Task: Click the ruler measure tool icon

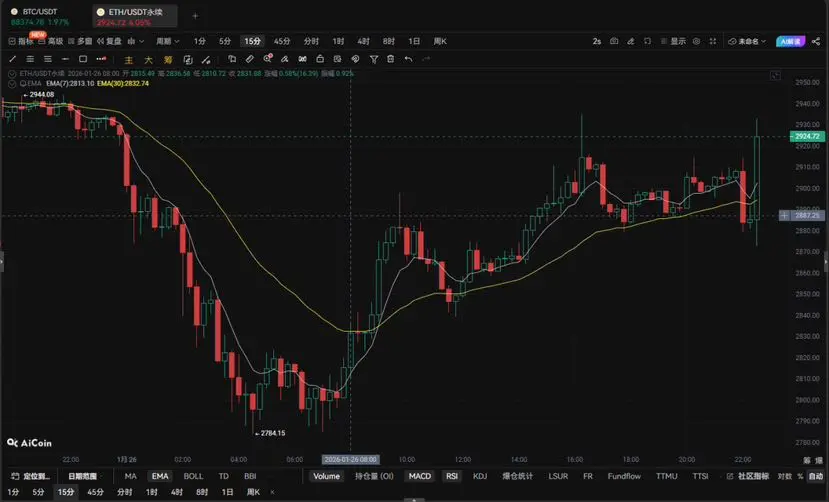Action: (250, 59)
